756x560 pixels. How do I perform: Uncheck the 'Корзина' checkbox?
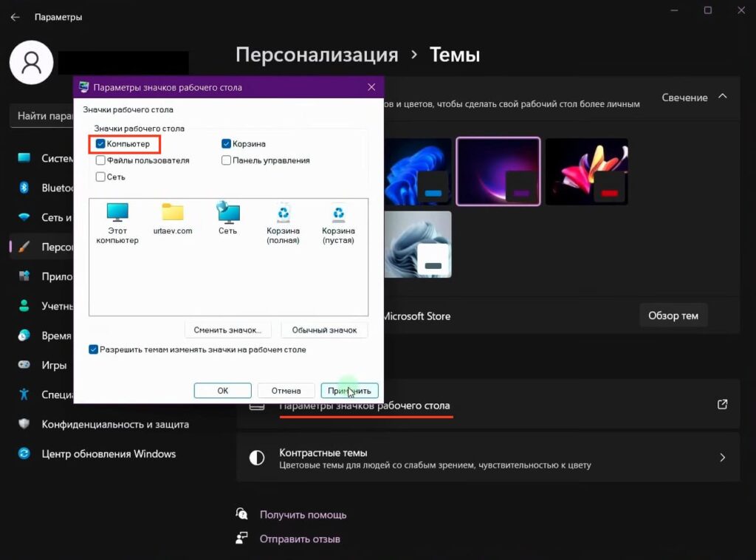click(x=226, y=144)
